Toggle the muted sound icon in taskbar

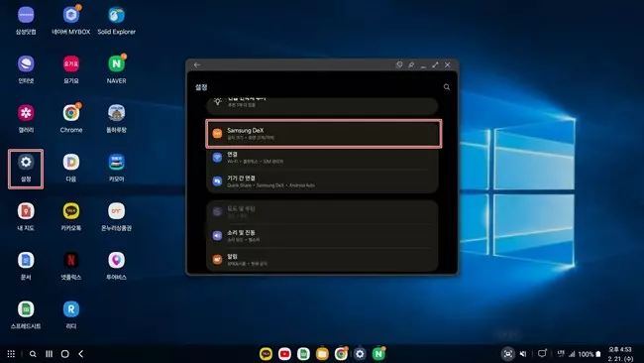click(x=523, y=353)
